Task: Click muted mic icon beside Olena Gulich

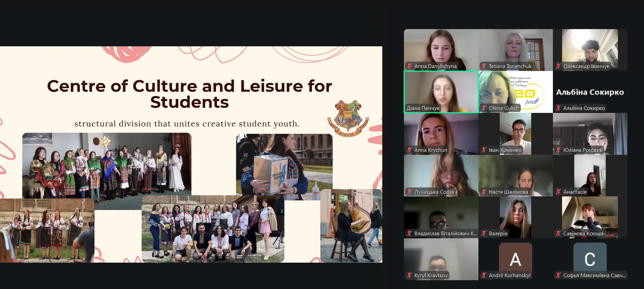Action: click(x=484, y=108)
